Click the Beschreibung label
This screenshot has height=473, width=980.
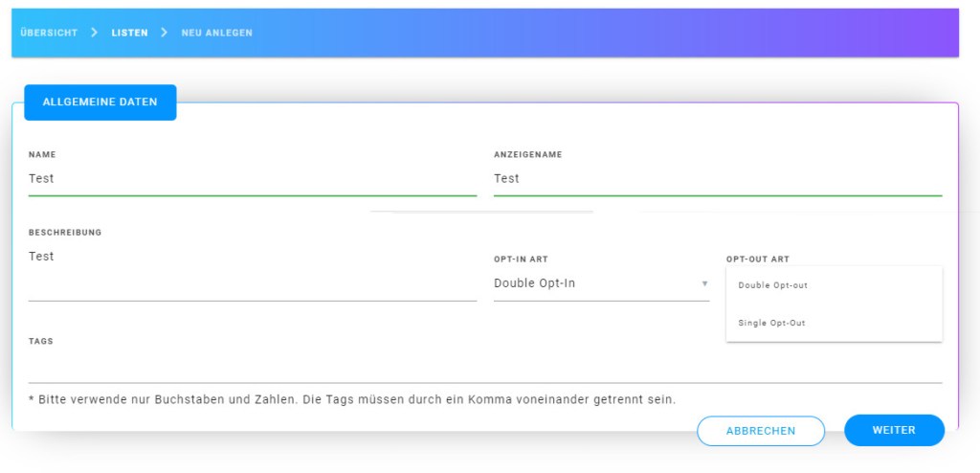coord(65,233)
